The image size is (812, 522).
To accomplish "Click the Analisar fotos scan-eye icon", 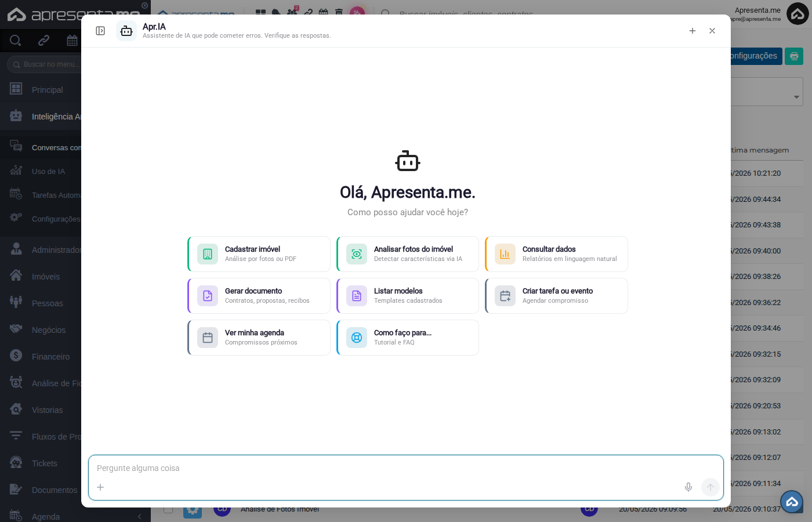I will pyautogui.click(x=357, y=254).
